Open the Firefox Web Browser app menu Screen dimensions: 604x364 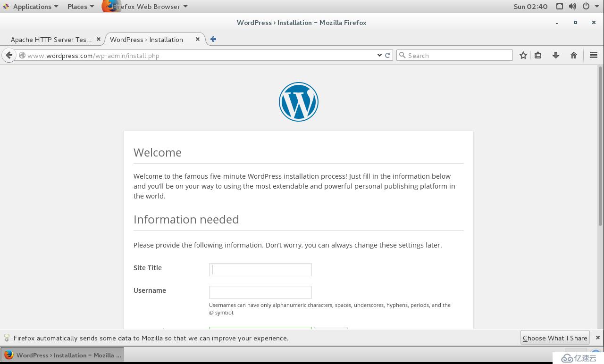pos(145,6)
